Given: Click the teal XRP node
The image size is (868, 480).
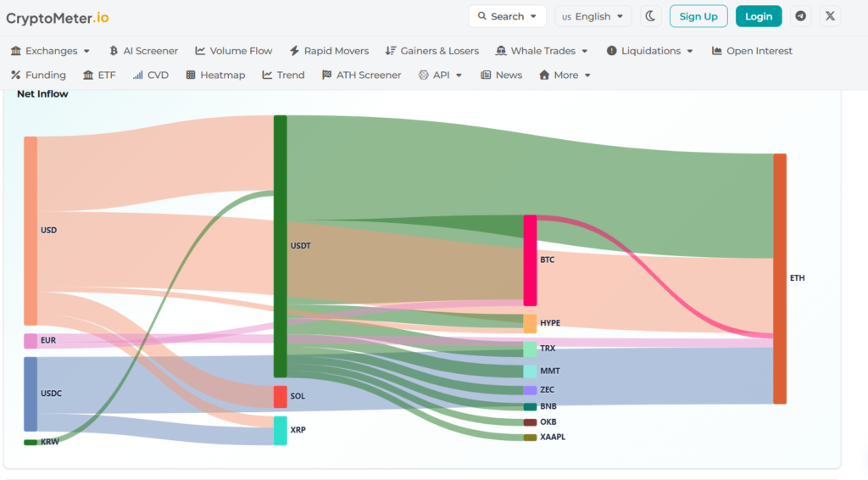Looking at the screenshot, I should 280,431.
